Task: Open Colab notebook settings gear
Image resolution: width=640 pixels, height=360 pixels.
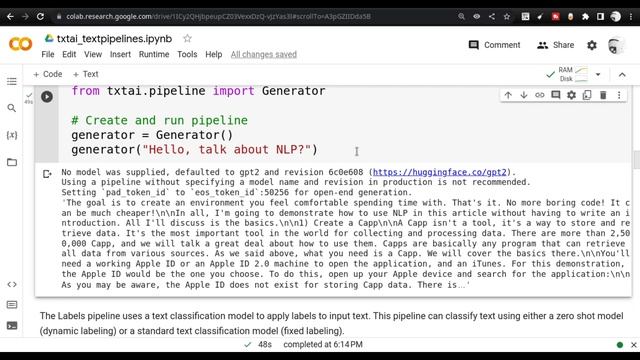Action: [x=592, y=45]
